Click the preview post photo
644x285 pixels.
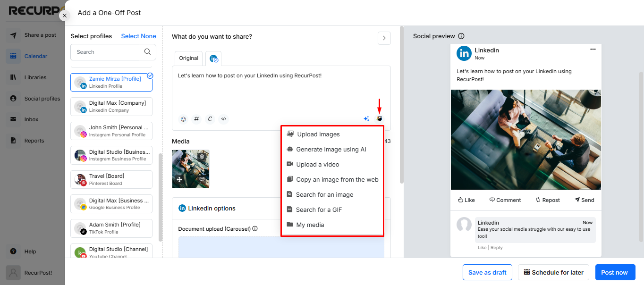click(x=526, y=140)
